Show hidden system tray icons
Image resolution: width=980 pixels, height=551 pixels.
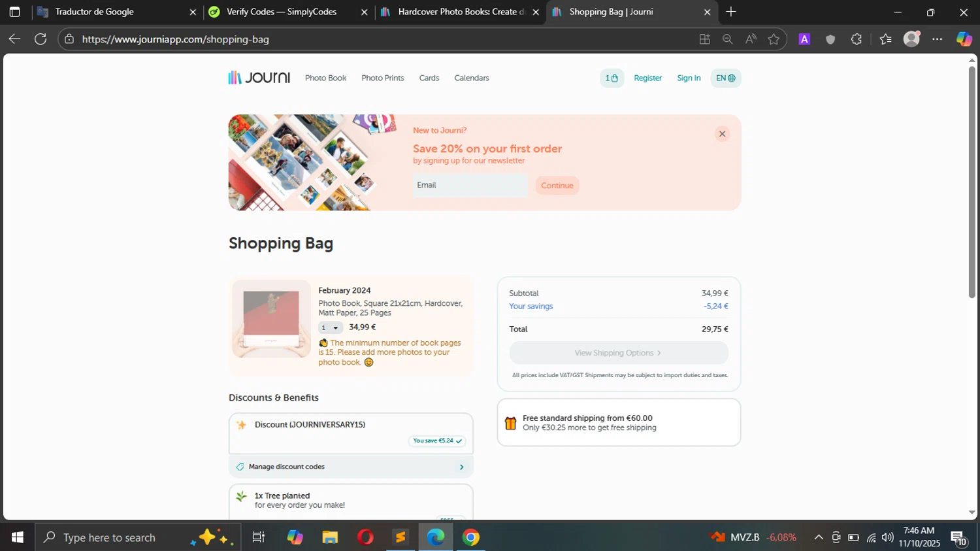click(x=818, y=537)
